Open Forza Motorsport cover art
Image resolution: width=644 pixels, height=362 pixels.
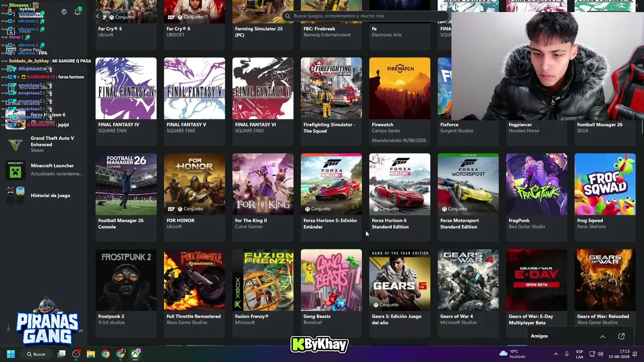point(468,184)
